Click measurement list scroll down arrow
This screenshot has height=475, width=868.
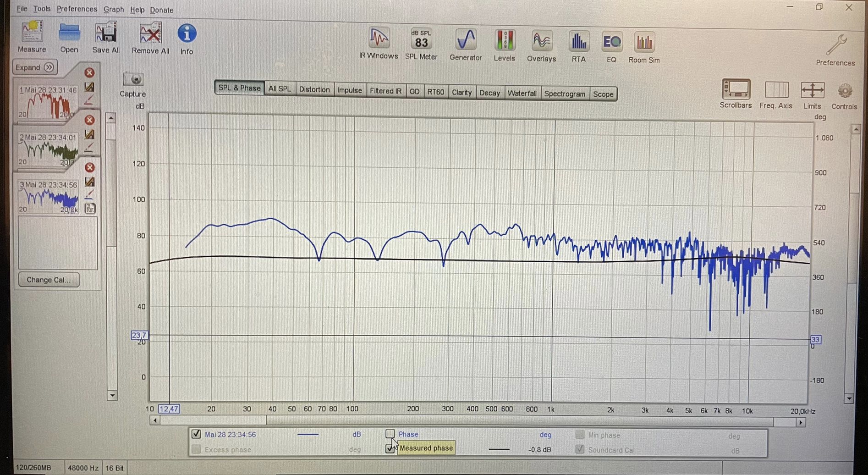tap(112, 395)
